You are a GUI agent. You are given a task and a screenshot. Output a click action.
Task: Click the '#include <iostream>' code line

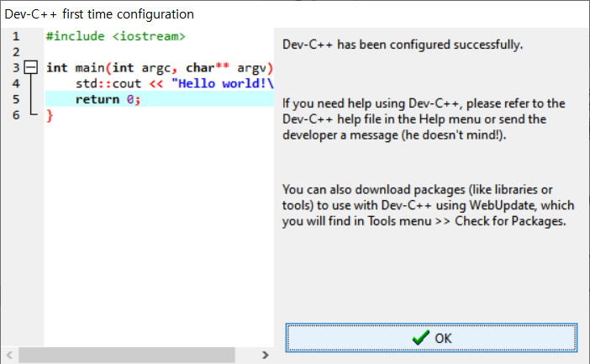click(x=116, y=36)
